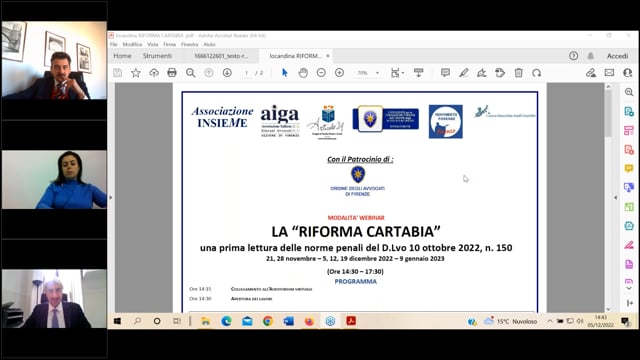Image resolution: width=640 pixels, height=360 pixels.
Task: Open the find text magnifier tool
Action: (190, 73)
